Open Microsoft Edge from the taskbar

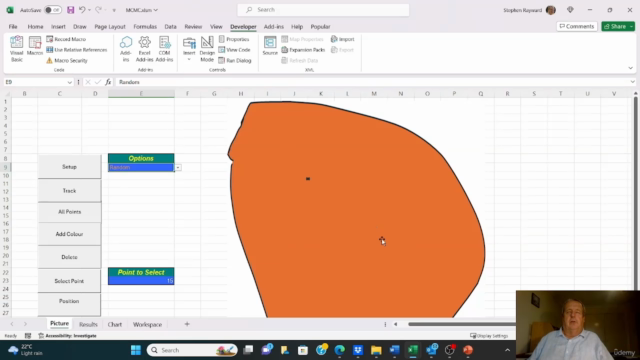point(340,350)
